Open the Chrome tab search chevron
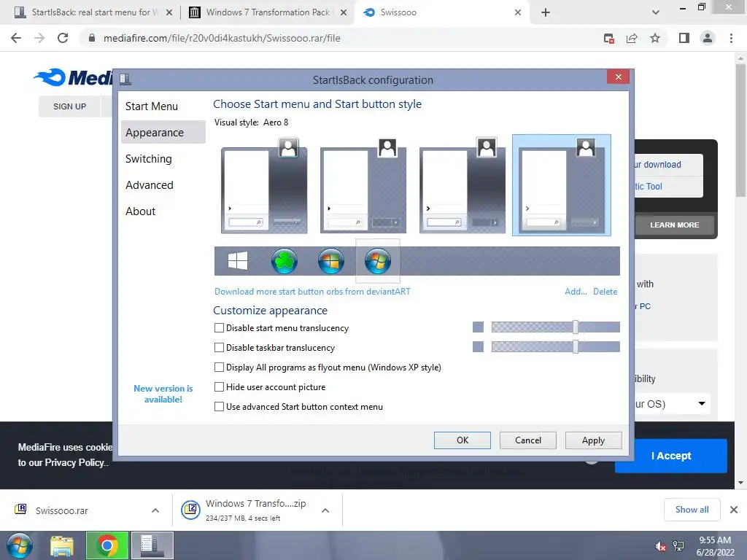The image size is (747, 560). 656,12
